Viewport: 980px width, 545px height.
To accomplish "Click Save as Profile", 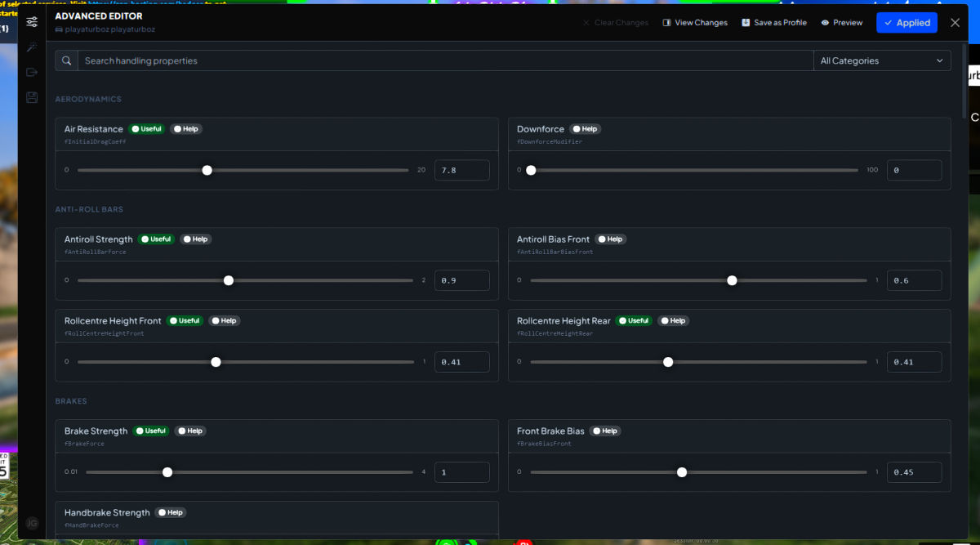I will 774,23.
